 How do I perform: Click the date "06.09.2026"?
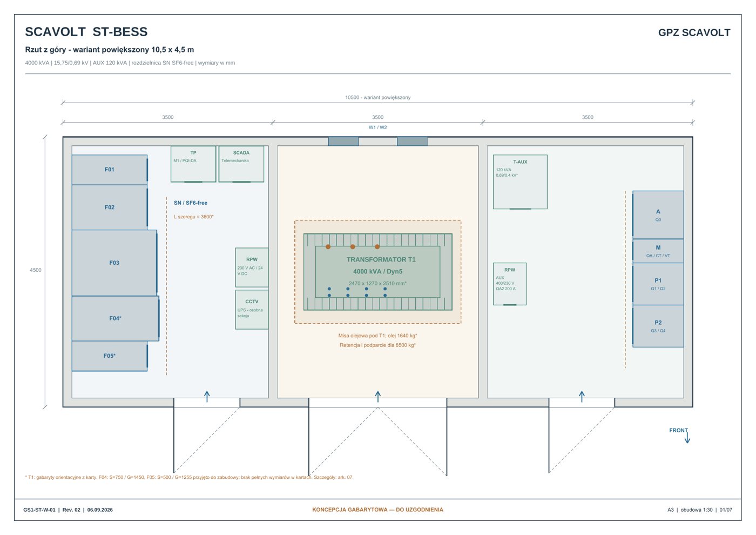(100, 510)
